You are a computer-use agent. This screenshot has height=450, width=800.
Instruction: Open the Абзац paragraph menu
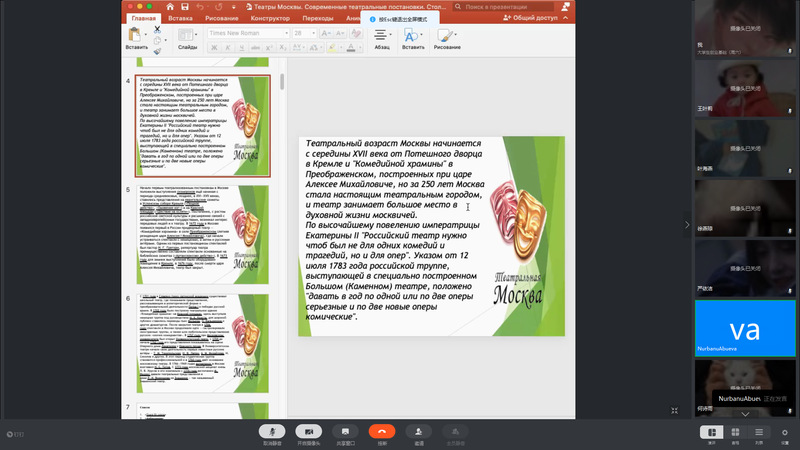point(382,38)
